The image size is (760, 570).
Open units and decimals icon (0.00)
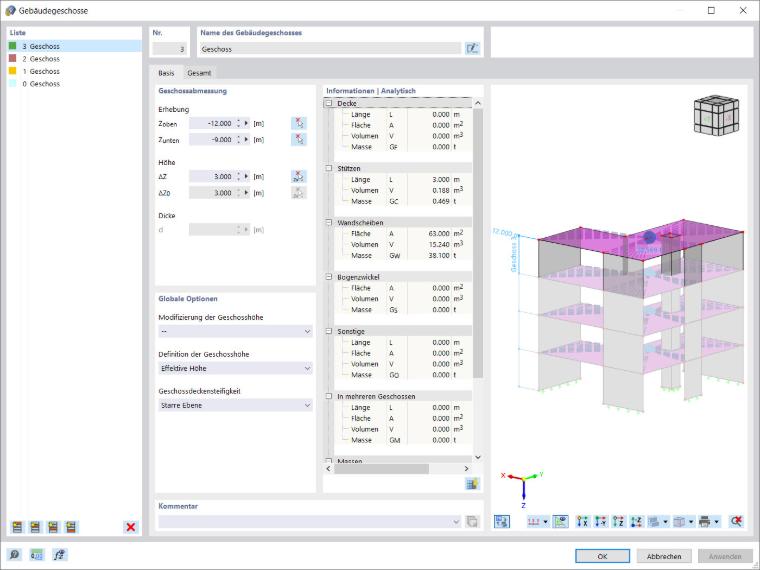[37, 555]
